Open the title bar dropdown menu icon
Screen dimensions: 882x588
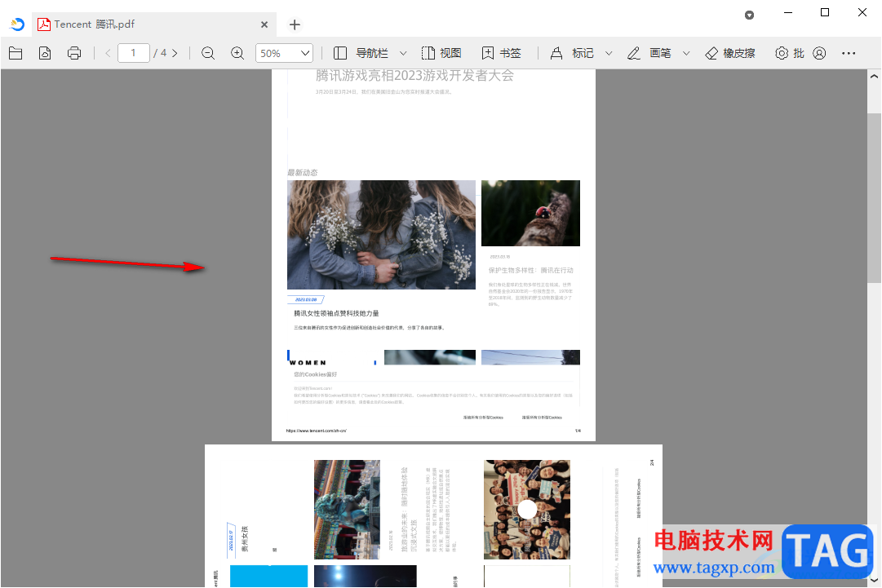749,15
